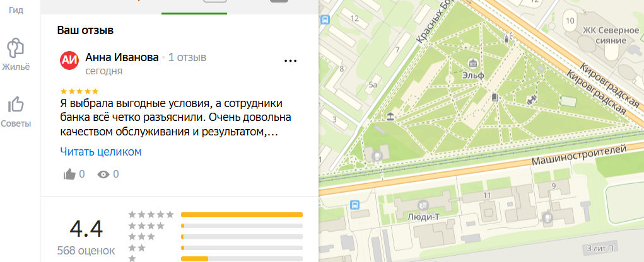Click Анна Иванова's avatar icon
Image resolution: width=644 pixels, height=262 pixels.
coord(70,60)
